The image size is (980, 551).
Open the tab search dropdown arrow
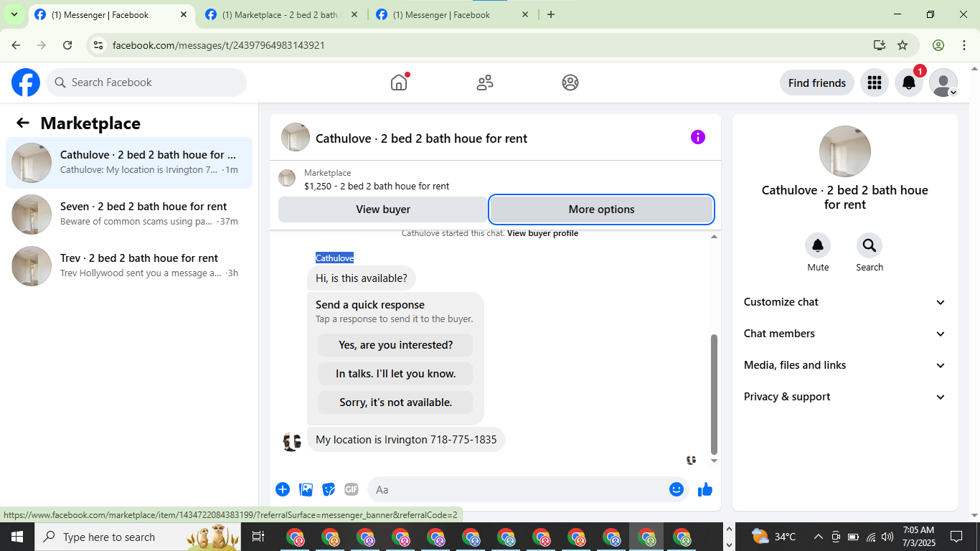point(14,14)
